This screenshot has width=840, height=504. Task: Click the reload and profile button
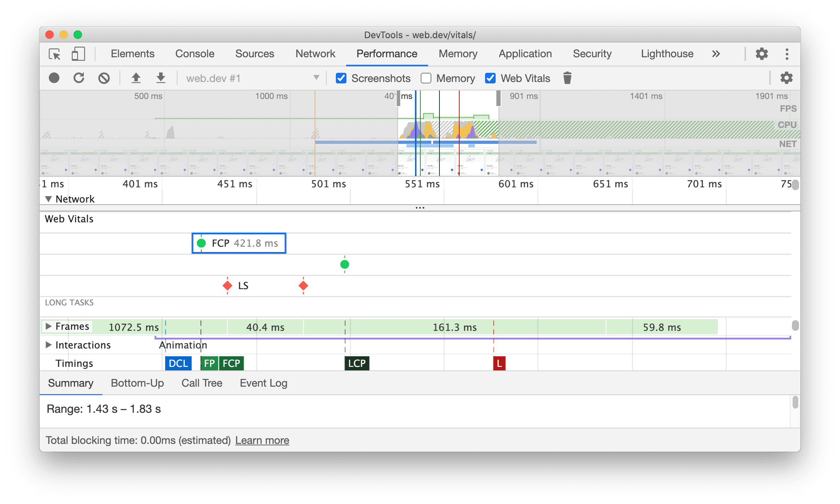79,78
